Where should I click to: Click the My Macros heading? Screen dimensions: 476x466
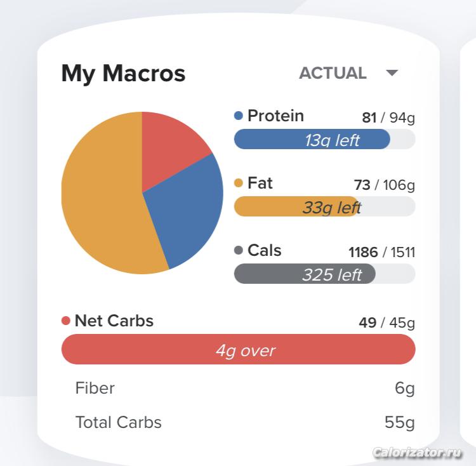(x=123, y=74)
